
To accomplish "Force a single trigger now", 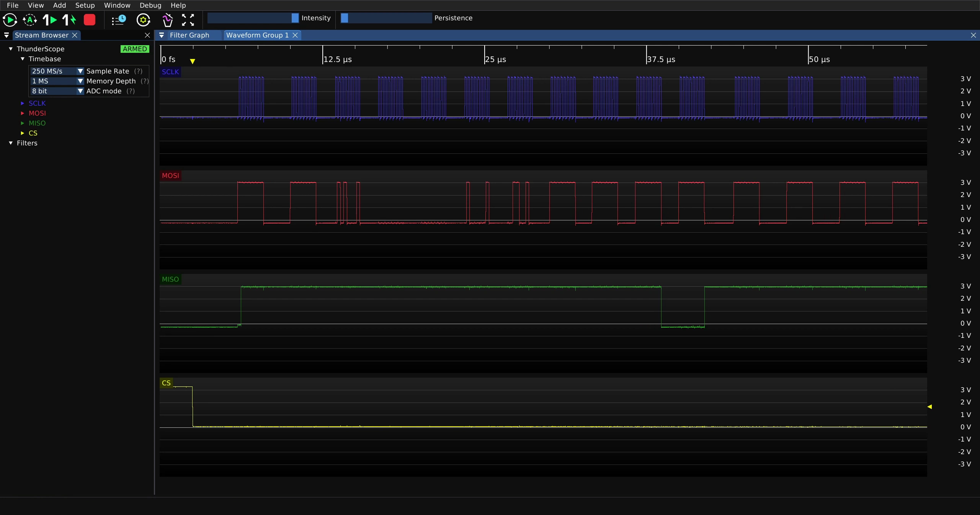I will [70, 20].
